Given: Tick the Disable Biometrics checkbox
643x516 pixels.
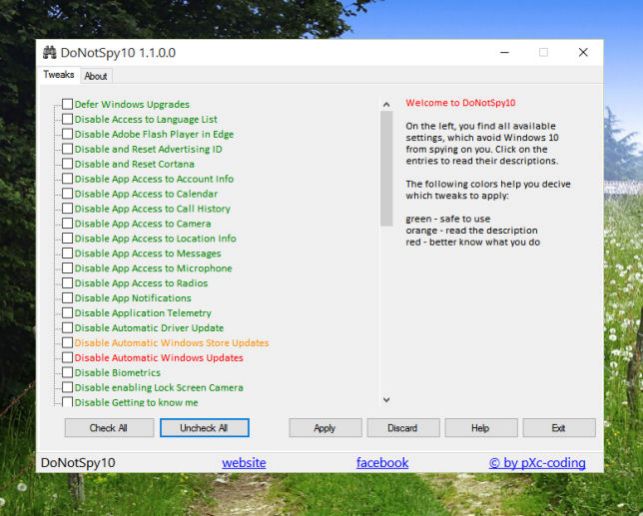Looking at the screenshot, I should coord(67,372).
